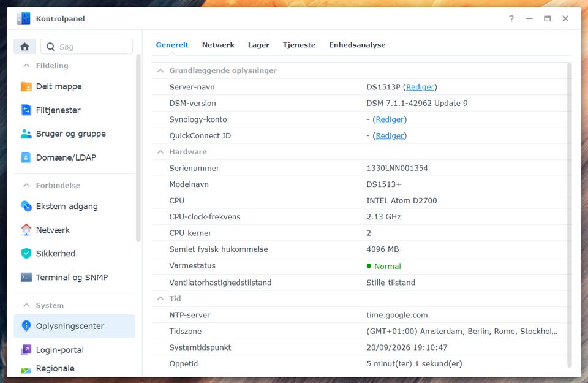Collapse Grundlæggende oplysninger section
588x383 pixels.
click(160, 70)
